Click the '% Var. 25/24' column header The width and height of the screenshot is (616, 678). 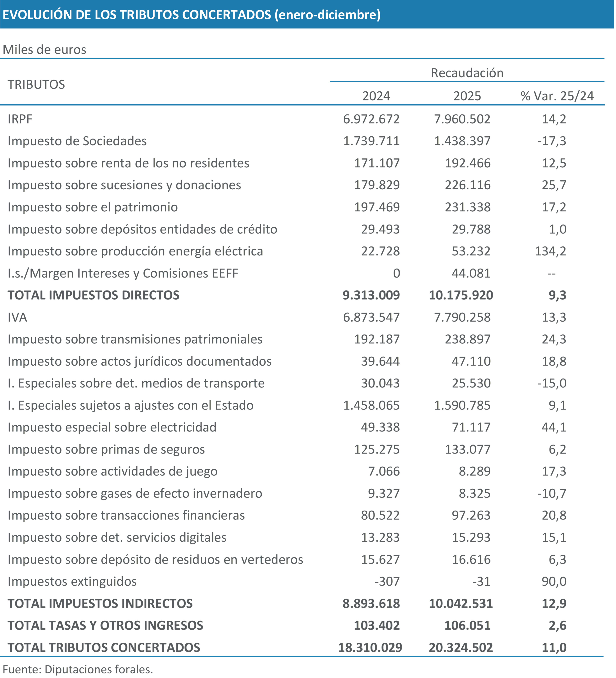pos(557,96)
